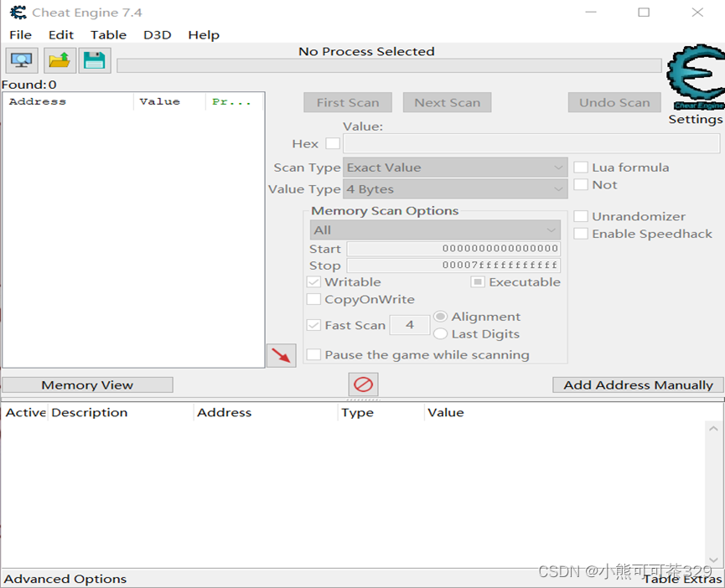Click the Next Scan button
Viewport: 725px width, 588px height.
pyautogui.click(x=447, y=102)
